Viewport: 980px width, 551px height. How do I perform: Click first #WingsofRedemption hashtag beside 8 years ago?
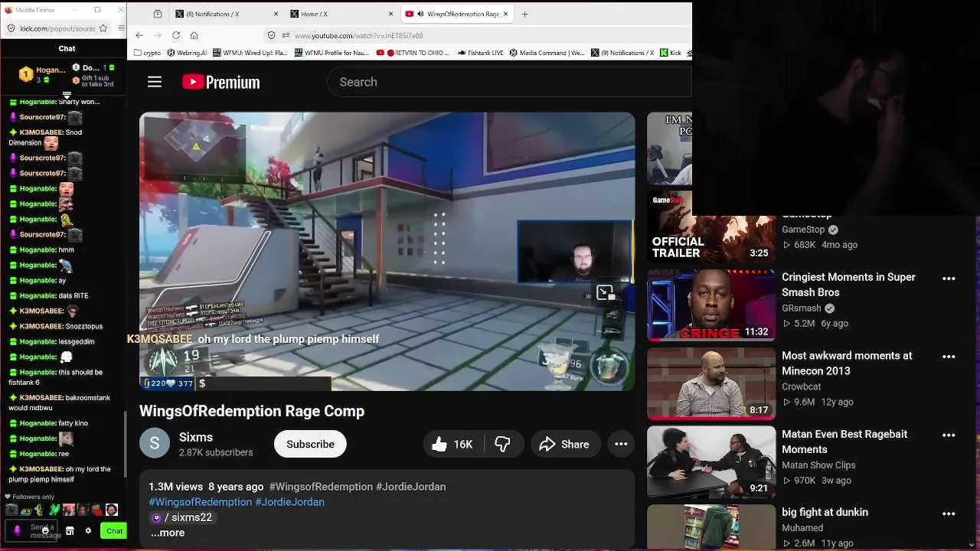point(321,487)
